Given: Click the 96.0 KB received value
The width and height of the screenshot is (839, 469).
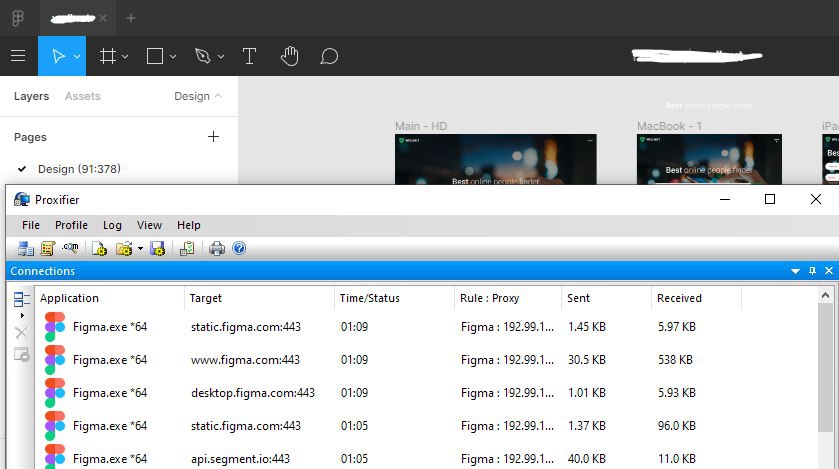Looking at the screenshot, I should coord(677,426).
